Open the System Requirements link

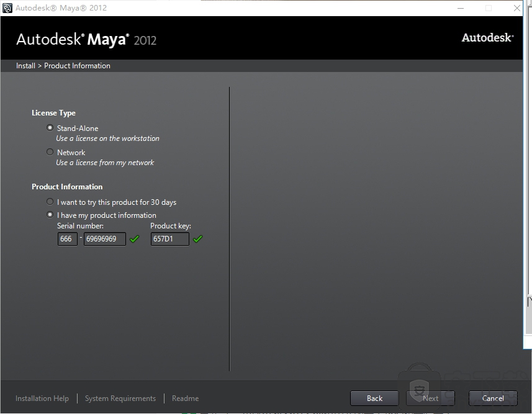tap(120, 398)
